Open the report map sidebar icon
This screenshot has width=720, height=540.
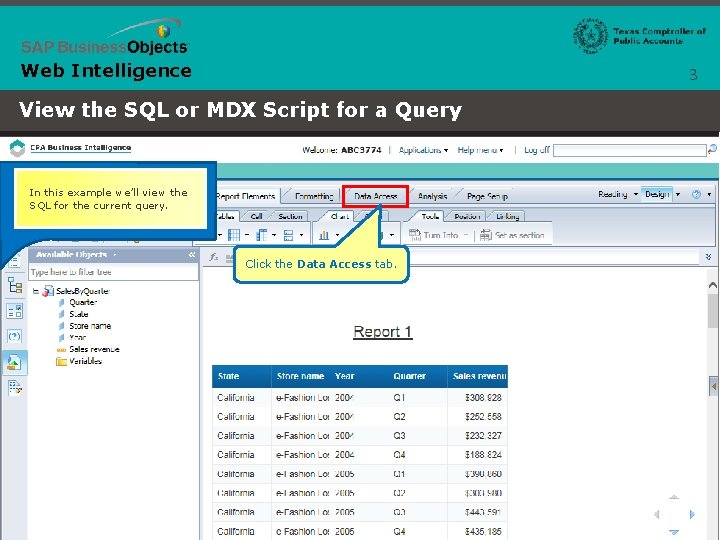[15, 286]
